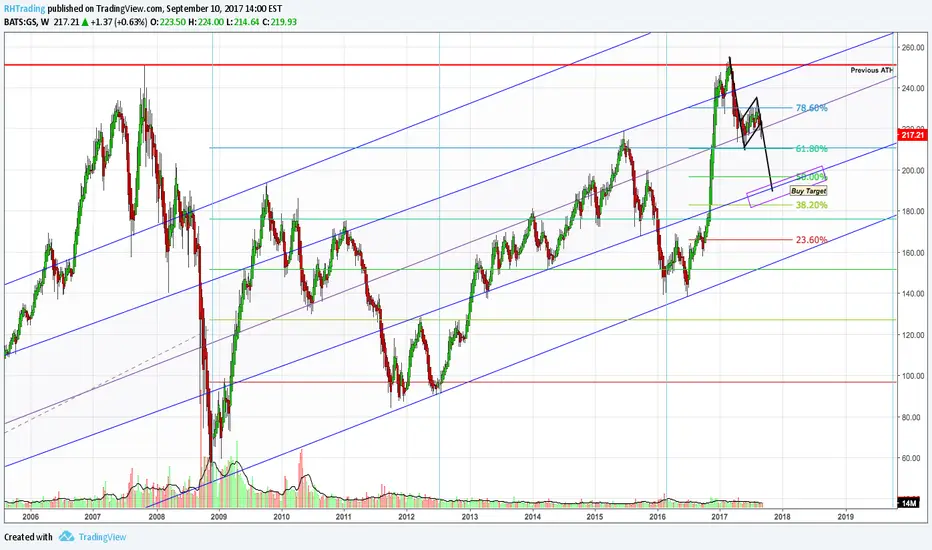The width and height of the screenshot is (932, 550).
Task: Select the purple Buy Target rectangle
Action: coord(786,186)
